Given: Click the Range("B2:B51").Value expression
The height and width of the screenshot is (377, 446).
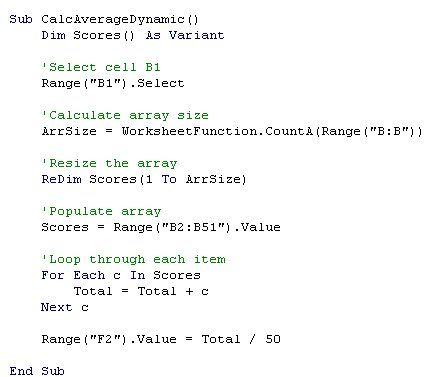Looking at the screenshot, I should [197, 227].
